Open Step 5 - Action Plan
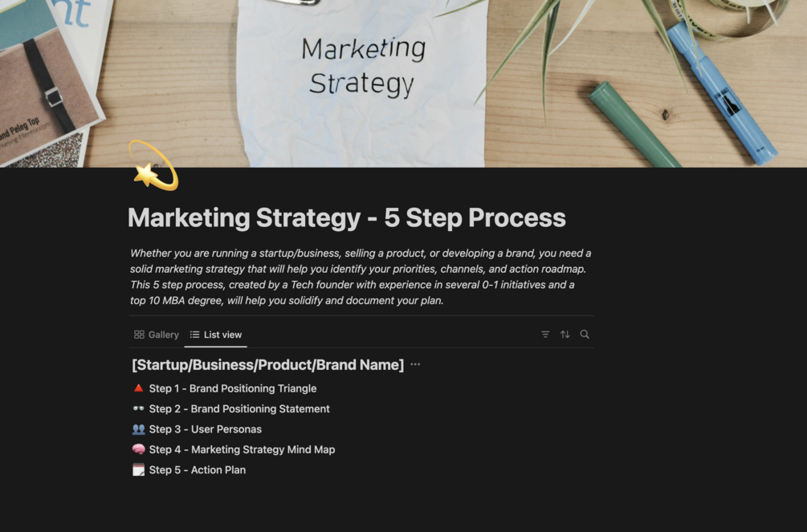The image size is (807, 532). tap(197, 469)
